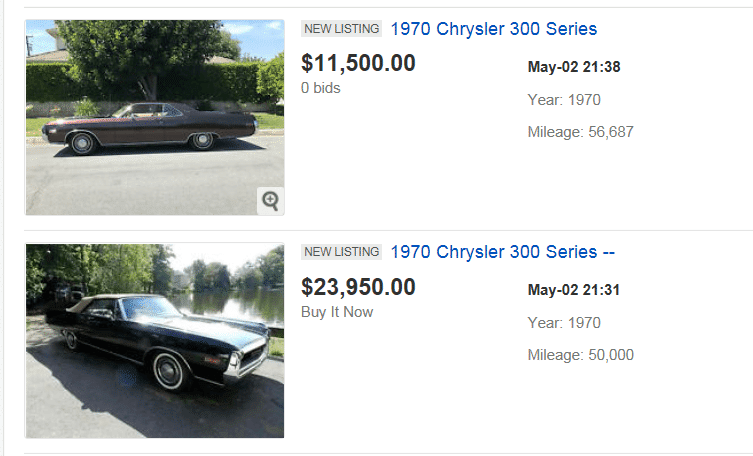Viewport: 753px width, 456px height.
Task: Click the Buy It Now label
Action: [x=338, y=312]
